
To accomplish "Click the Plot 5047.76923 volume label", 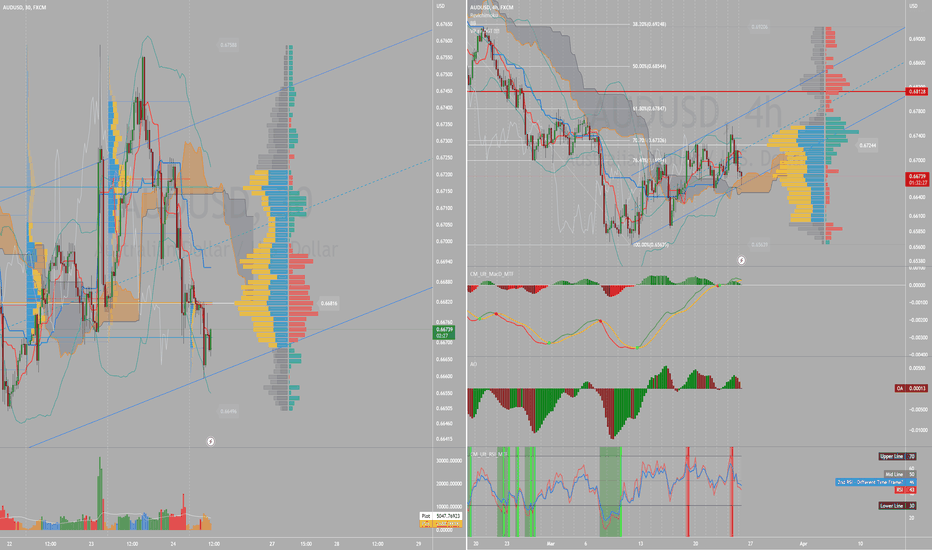I will pyautogui.click(x=440, y=516).
